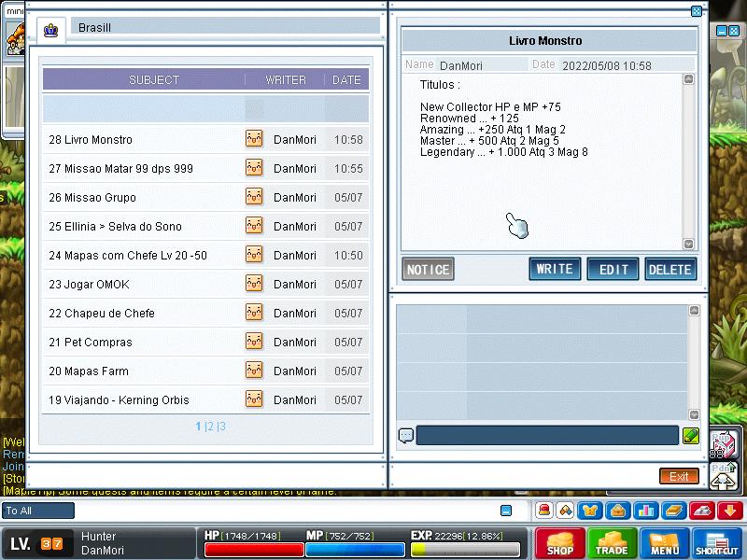This screenshot has width=747, height=560.
Task: Click the red down-arrow quickslot icon
Action: pos(730,511)
